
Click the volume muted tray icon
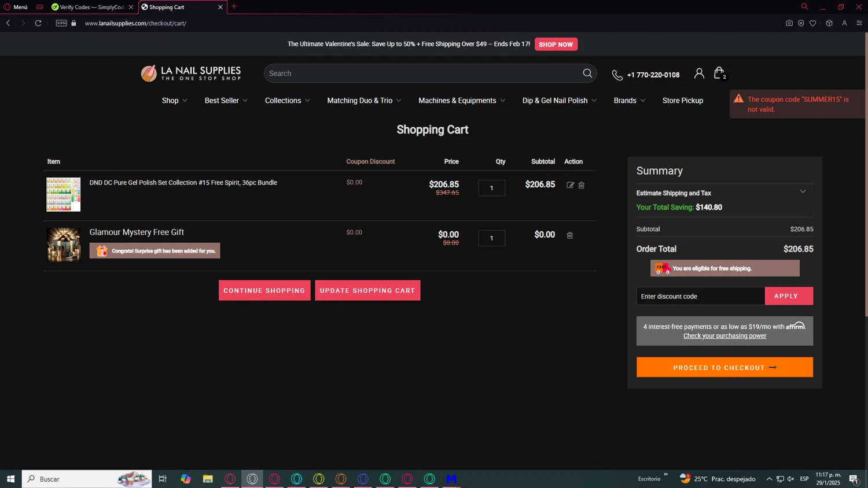pos(791,479)
